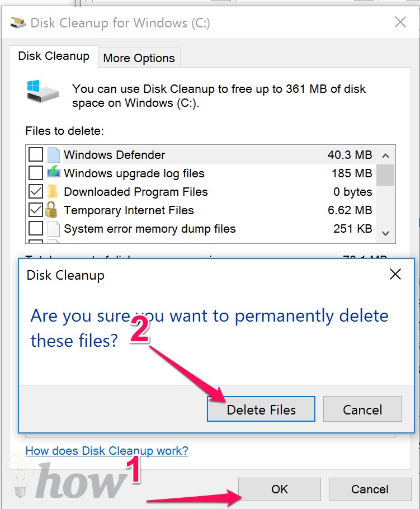Select the Downloaded Program Files folder icon
The height and width of the screenshot is (509, 420).
(53, 191)
